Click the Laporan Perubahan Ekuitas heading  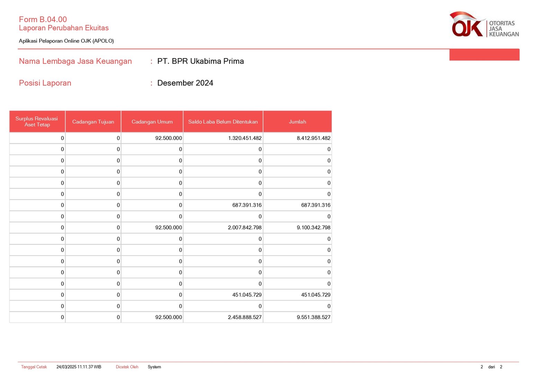[x=64, y=28]
